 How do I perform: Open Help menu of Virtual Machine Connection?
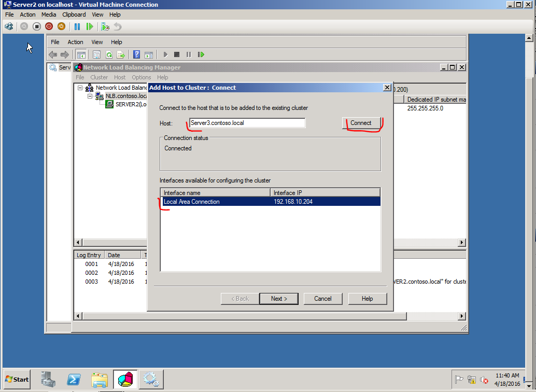pos(115,15)
